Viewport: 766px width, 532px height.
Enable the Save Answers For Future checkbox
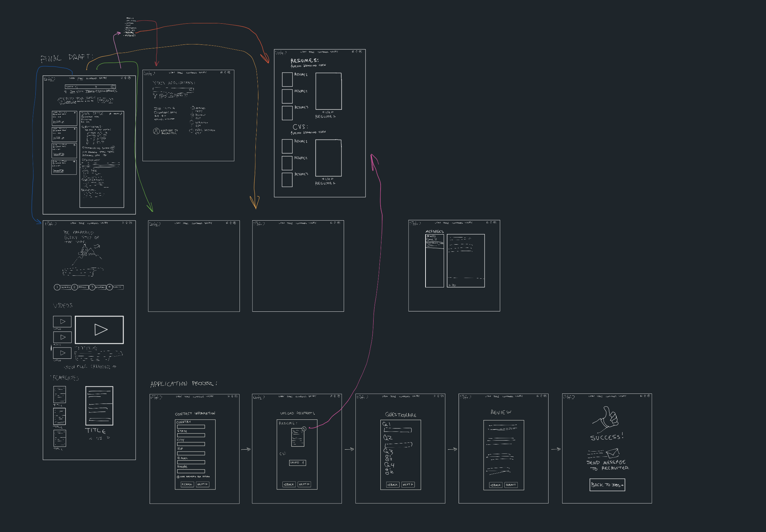coord(179,477)
